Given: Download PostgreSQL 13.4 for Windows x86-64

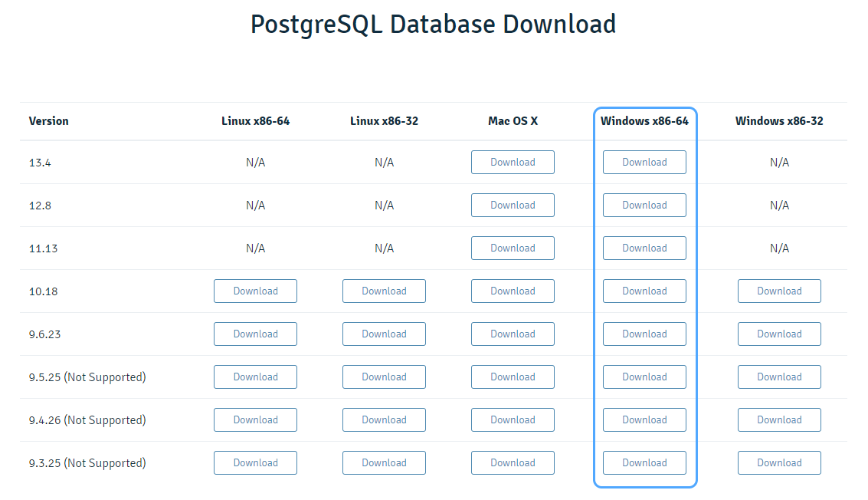Looking at the screenshot, I should tap(644, 162).
